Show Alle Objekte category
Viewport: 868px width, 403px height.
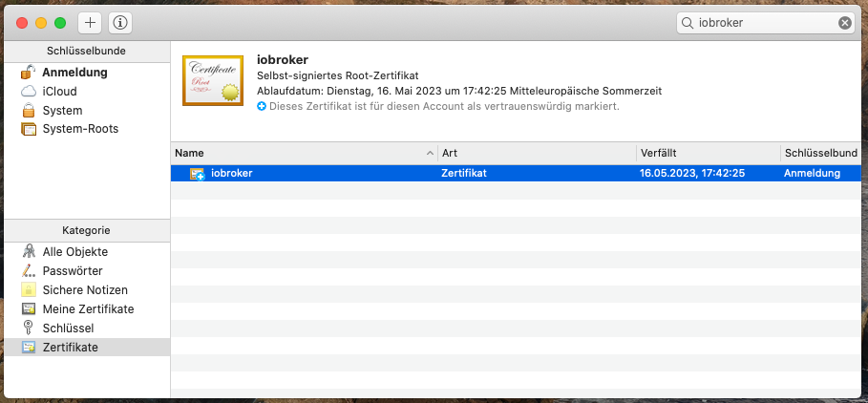(x=74, y=252)
